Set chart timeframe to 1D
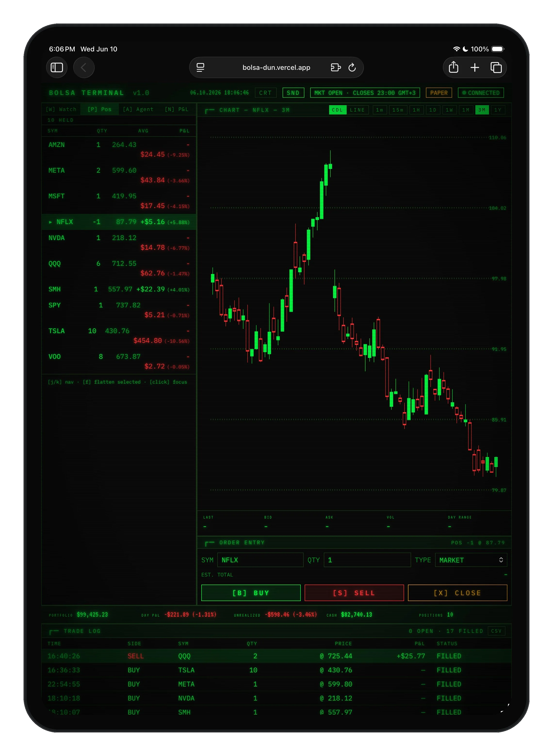 (x=433, y=110)
